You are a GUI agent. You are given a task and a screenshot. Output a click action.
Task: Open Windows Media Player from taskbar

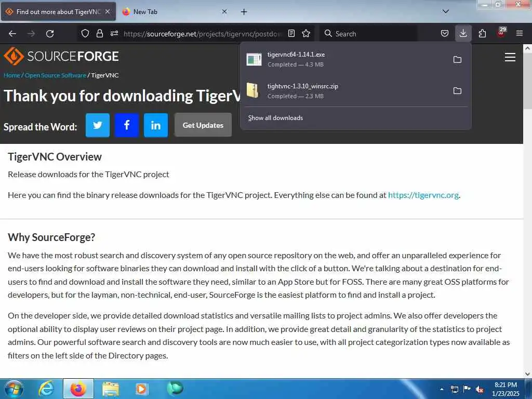tap(141, 389)
